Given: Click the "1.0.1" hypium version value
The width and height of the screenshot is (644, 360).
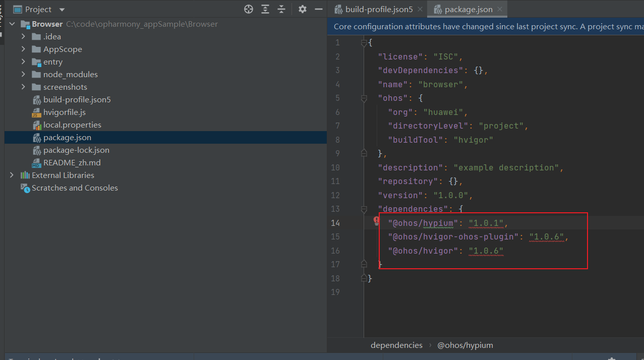Looking at the screenshot, I should (487, 223).
